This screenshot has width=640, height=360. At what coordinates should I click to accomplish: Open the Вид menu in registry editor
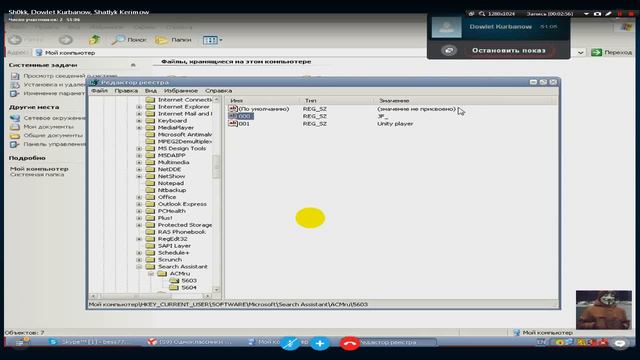click(x=151, y=91)
